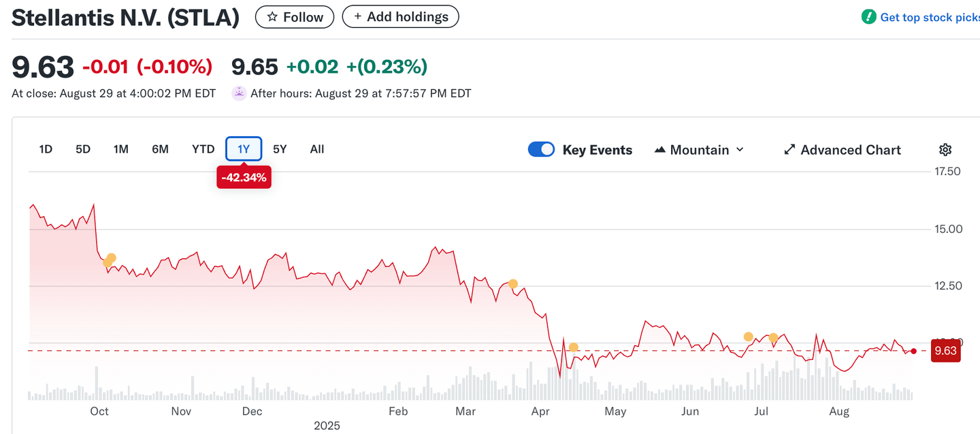Toggle the Key Events switch off
This screenshot has width=980, height=434.
542,150
